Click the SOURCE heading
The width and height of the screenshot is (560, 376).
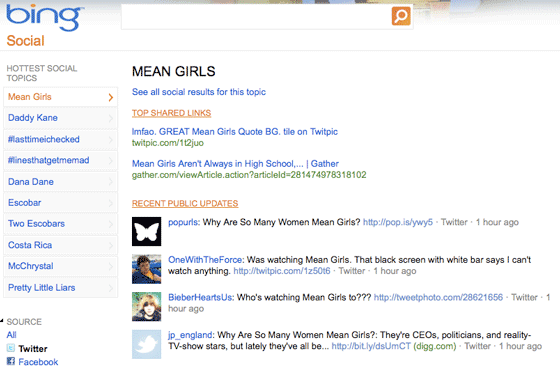(24, 322)
